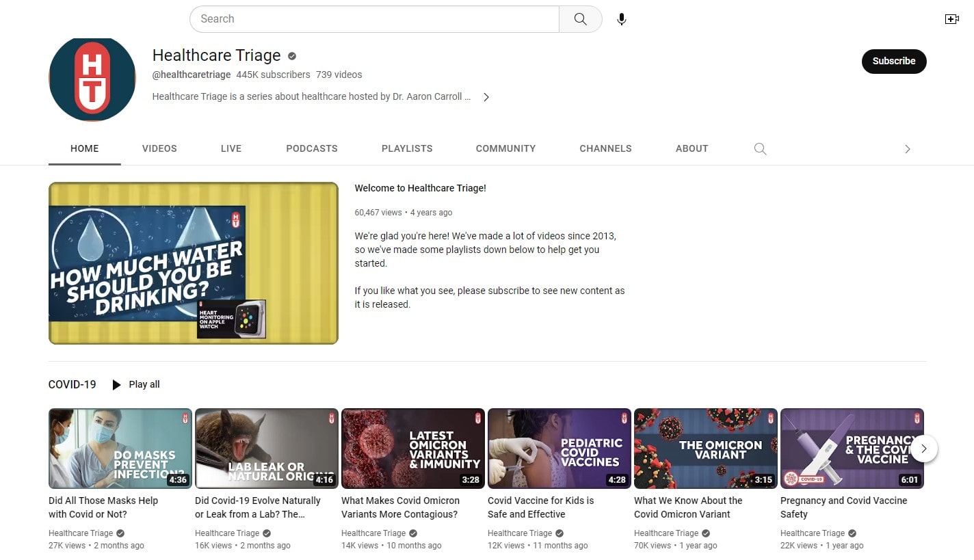Advance COVID-19 carousel with next arrow
974x560 pixels.
[x=923, y=449]
